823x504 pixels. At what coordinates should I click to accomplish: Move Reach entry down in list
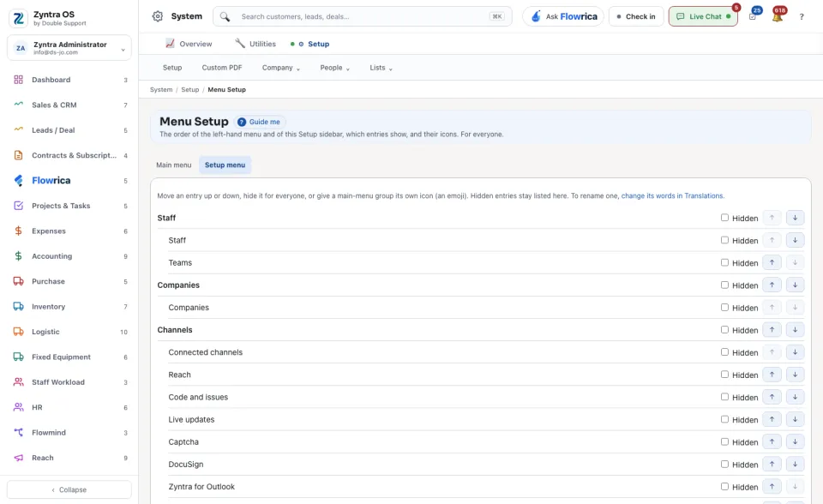click(796, 375)
